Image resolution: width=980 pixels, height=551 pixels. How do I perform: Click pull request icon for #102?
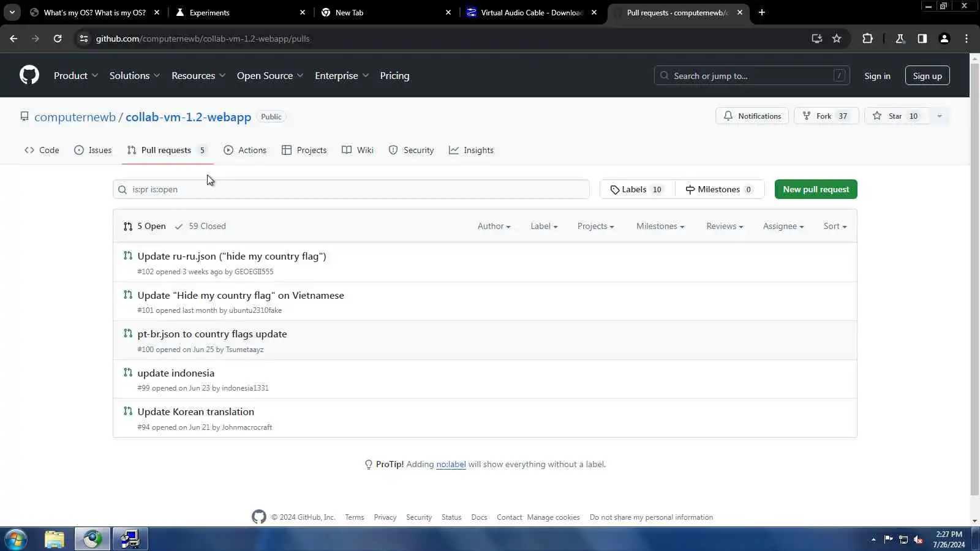[x=127, y=256]
